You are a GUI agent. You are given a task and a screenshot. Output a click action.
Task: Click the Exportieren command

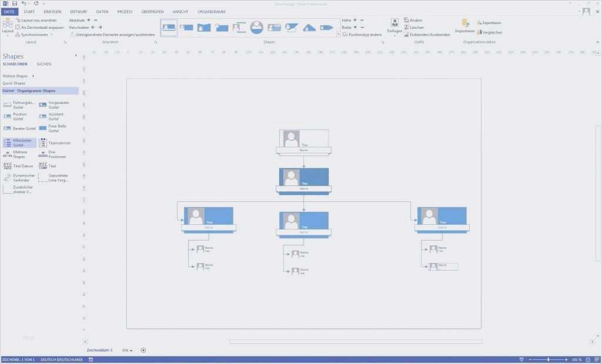[x=490, y=22]
